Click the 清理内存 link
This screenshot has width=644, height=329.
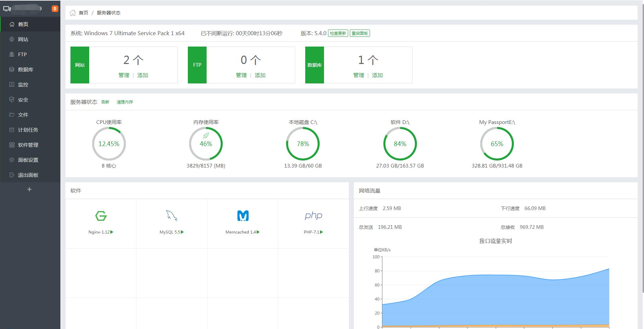(125, 102)
